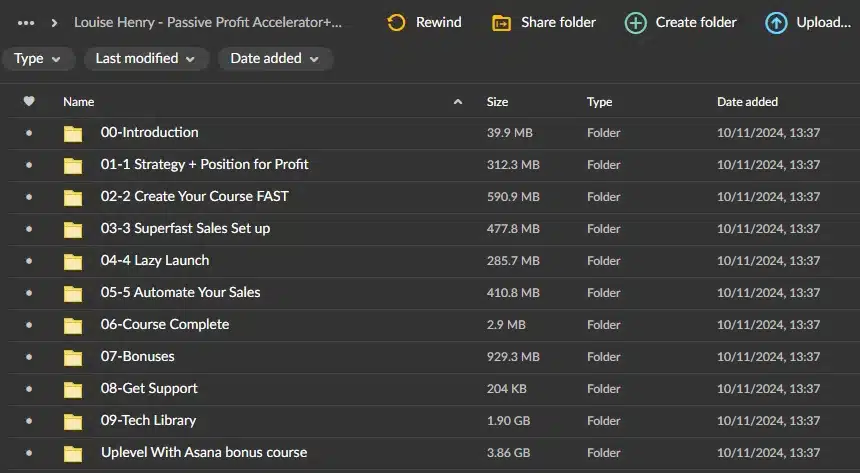Click the 00-Introduction folder icon
The image size is (860, 473).
coord(73,133)
